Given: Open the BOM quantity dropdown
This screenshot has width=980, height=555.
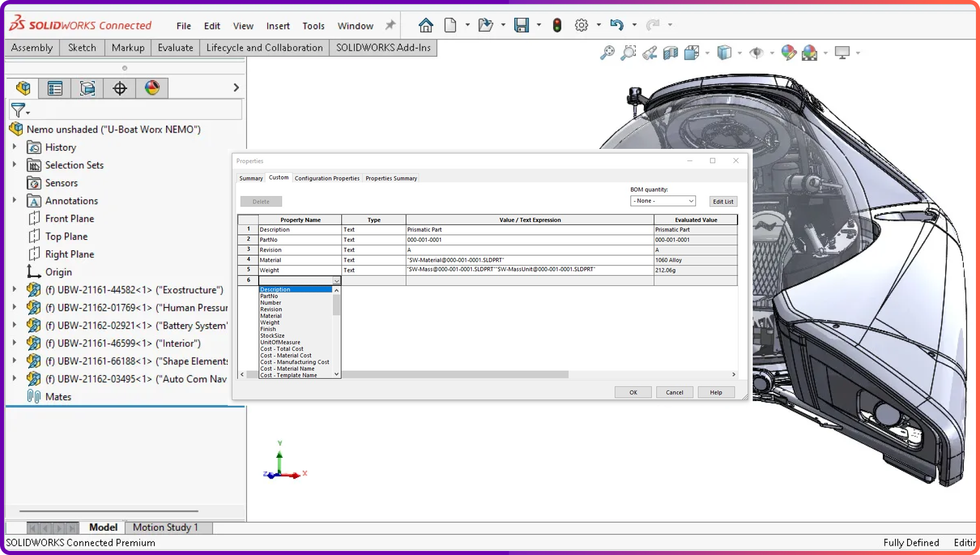Looking at the screenshot, I should pos(663,201).
